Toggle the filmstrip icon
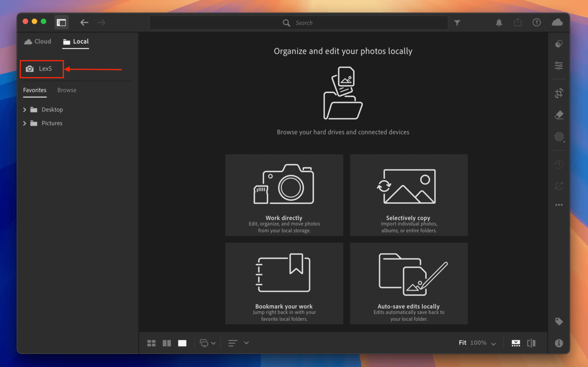The image size is (588, 367). [x=516, y=343]
